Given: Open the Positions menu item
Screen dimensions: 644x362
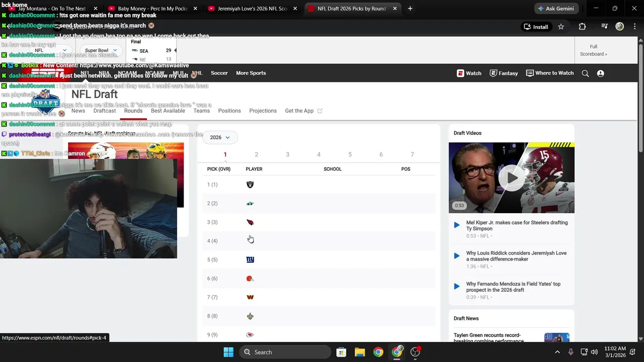Looking at the screenshot, I should (x=229, y=111).
